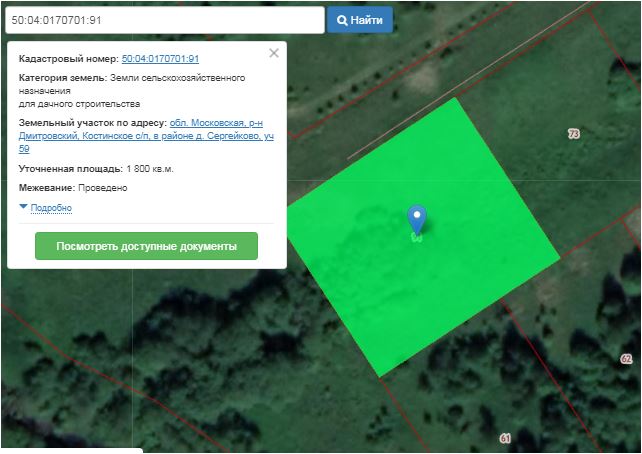Click the disclosure triangle beside Подробно

pyautogui.click(x=23, y=207)
